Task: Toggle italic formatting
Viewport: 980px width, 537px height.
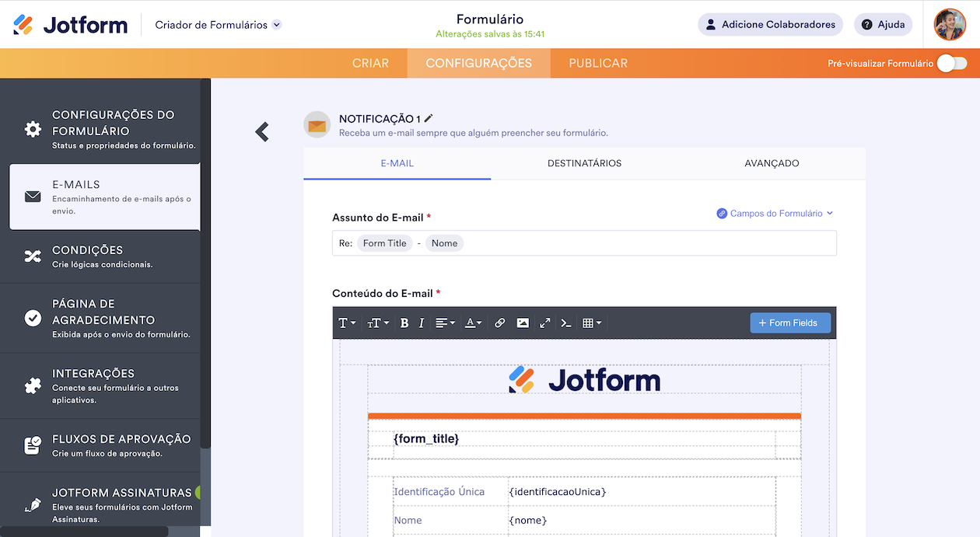Action: (422, 323)
